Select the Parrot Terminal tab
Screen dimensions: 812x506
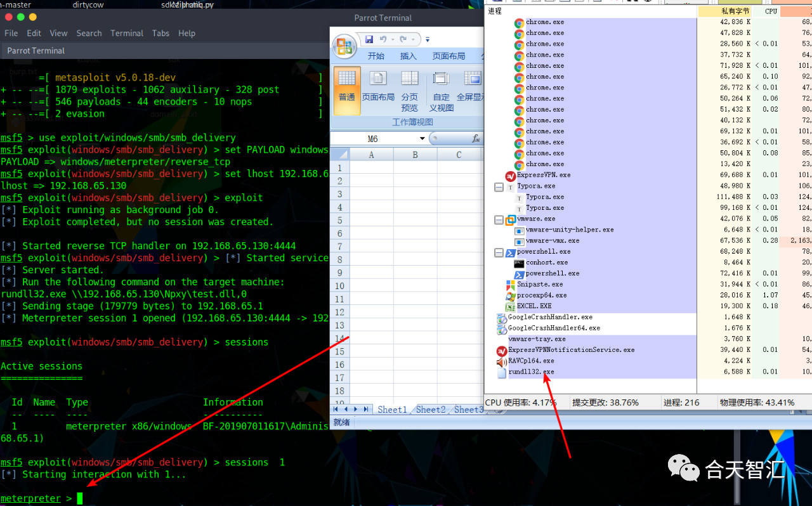[36, 51]
